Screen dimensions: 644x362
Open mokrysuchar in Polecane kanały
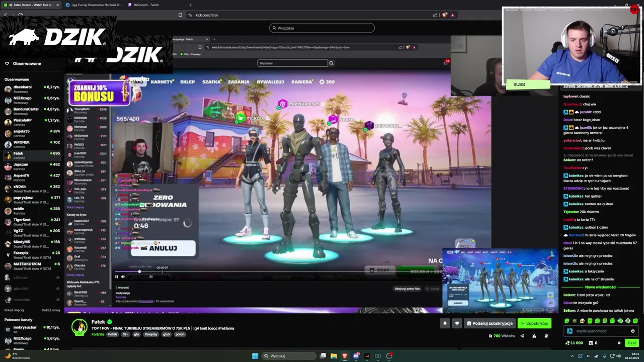pyautogui.click(x=32, y=329)
